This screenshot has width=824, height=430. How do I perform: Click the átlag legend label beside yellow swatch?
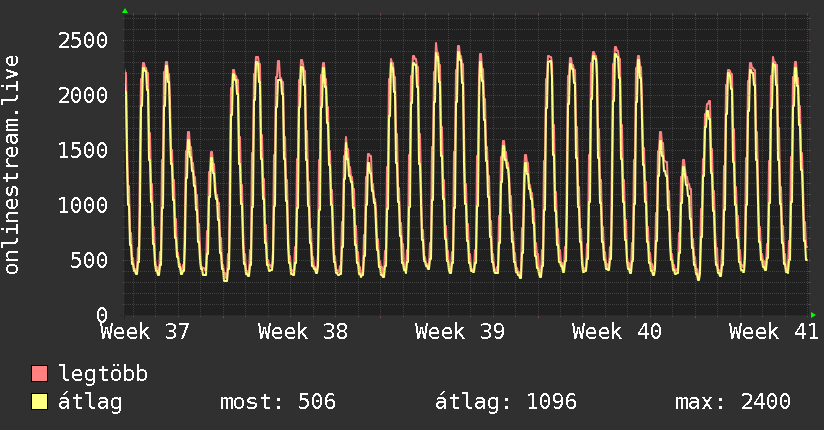point(90,402)
